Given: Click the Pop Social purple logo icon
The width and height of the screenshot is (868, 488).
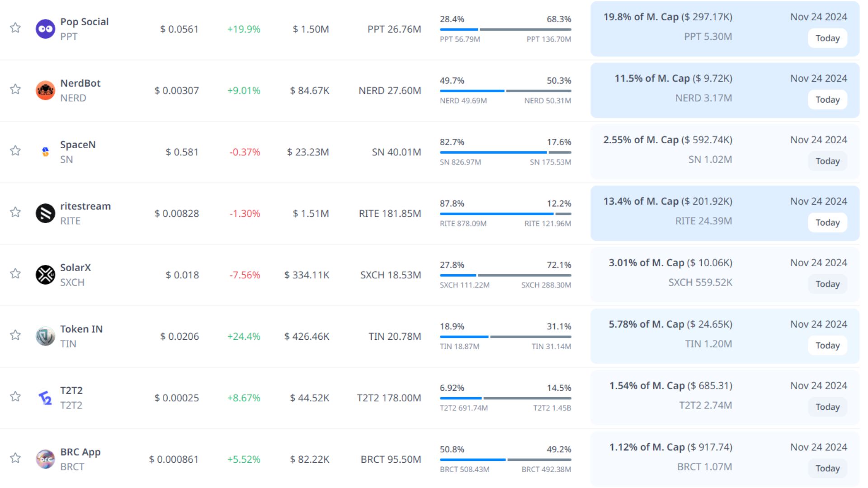Looking at the screenshot, I should (x=45, y=29).
